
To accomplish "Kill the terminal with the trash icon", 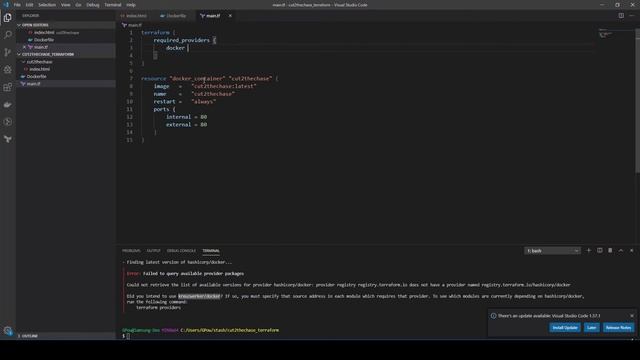I will tap(610, 250).
